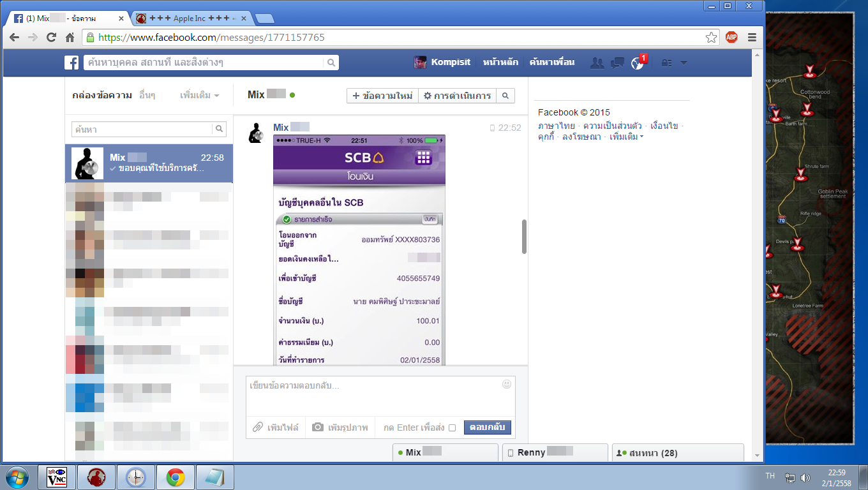Switch to the Facebook messages browser tab
Image resolution: width=868 pixels, height=490 pixels.
coord(68,19)
